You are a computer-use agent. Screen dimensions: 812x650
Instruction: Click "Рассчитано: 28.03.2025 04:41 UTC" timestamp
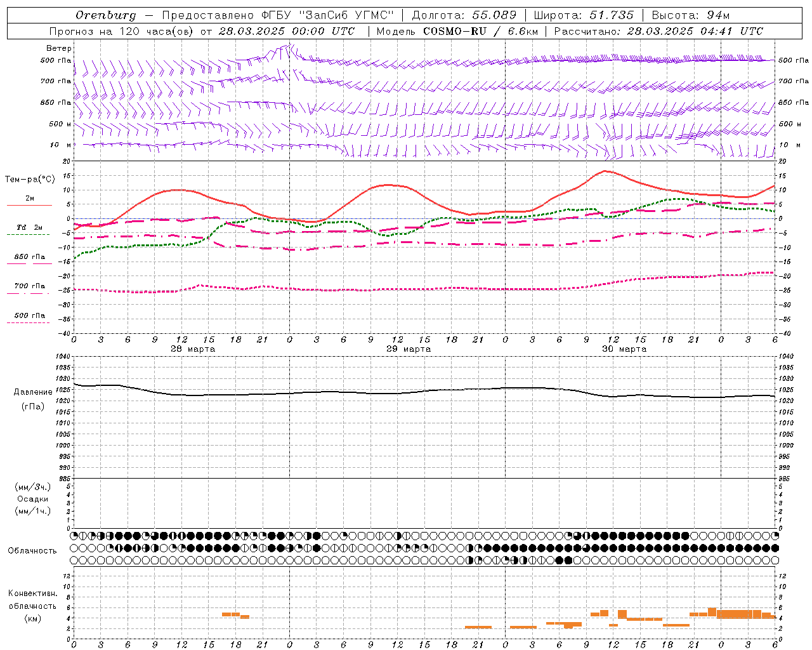point(658,31)
